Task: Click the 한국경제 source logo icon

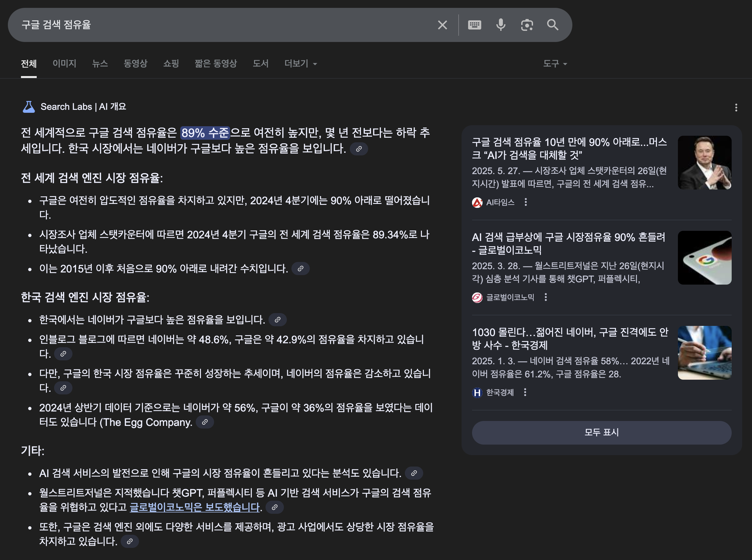Action: pos(477,392)
